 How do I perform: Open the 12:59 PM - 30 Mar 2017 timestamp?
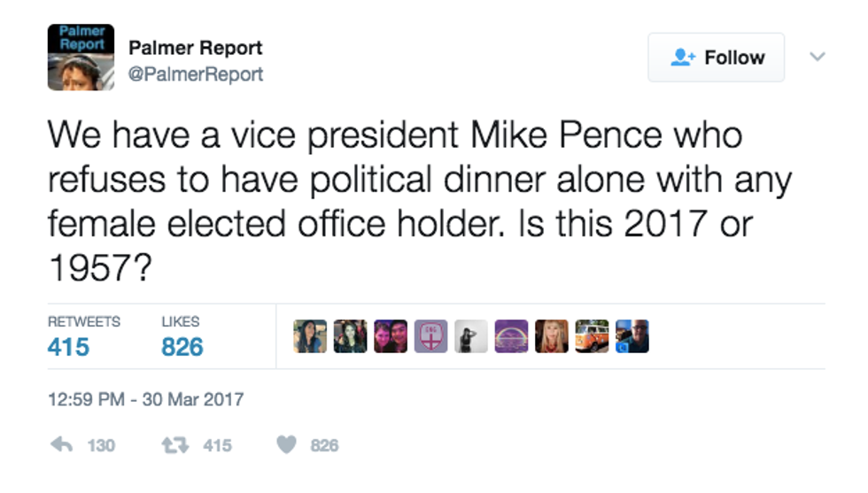(x=145, y=399)
